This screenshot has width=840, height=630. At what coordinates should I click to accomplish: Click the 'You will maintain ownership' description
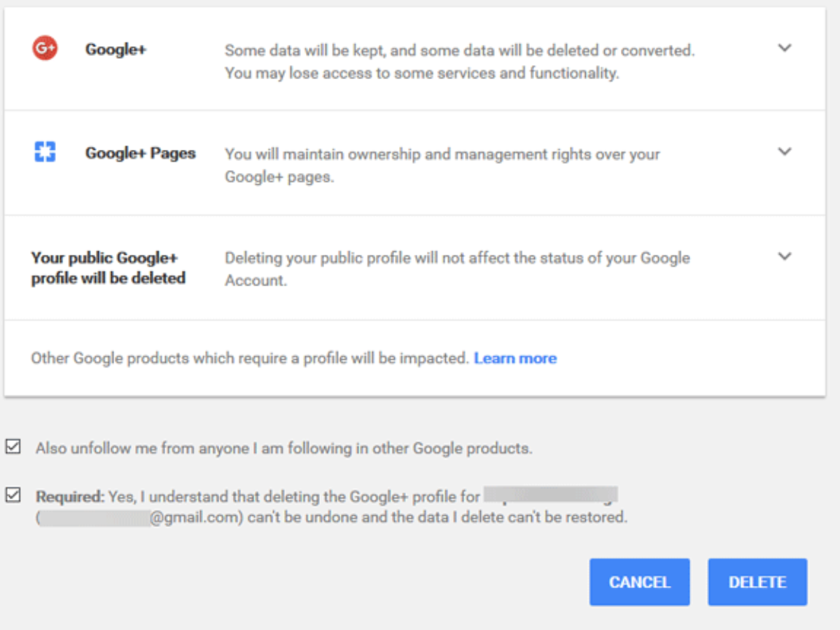tap(442, 166)
